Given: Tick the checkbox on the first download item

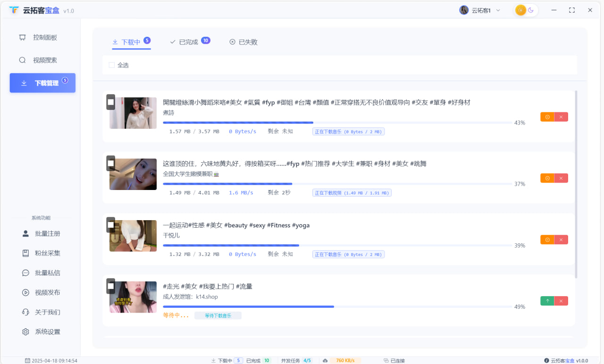Looking at the screenshot, I should (110, 102).
